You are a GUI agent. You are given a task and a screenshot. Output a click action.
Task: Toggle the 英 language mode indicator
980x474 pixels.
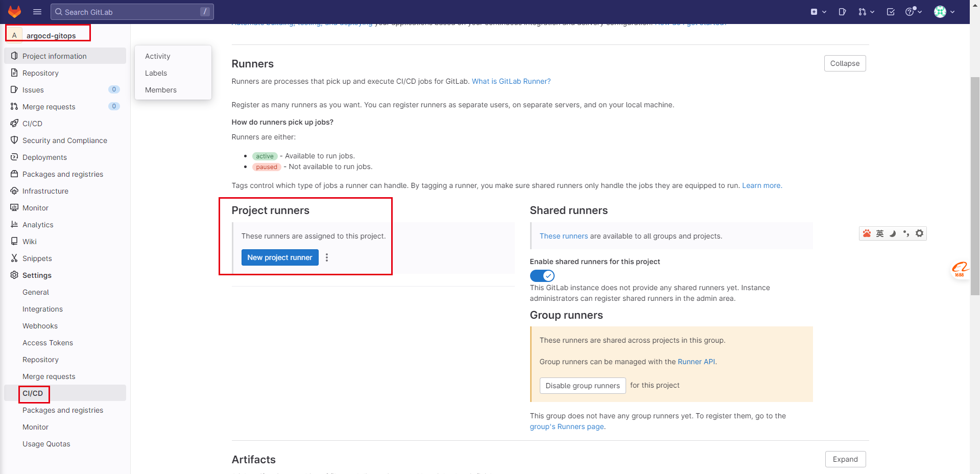879,233
